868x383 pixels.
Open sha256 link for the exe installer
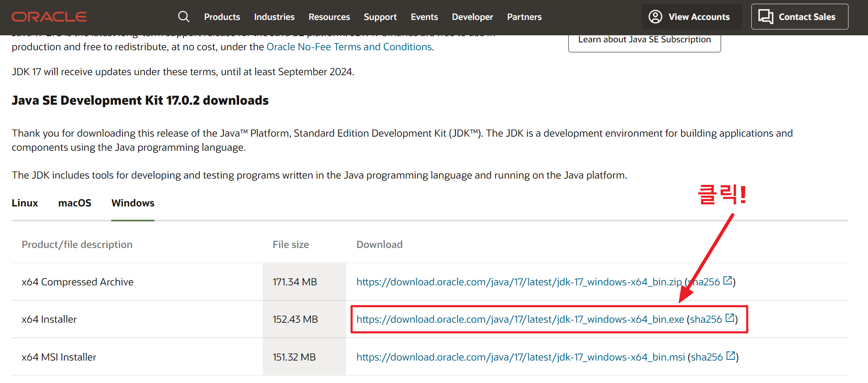pos(706,319)
